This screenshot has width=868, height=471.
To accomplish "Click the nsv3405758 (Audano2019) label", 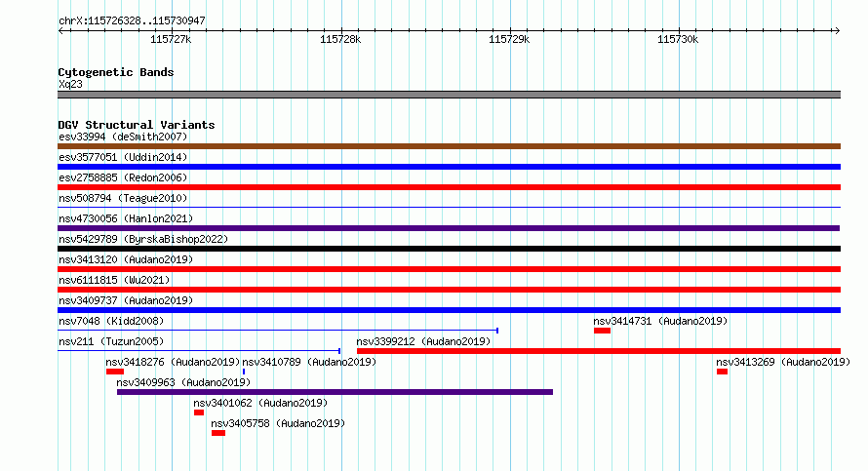I will [x=278, y=423].
